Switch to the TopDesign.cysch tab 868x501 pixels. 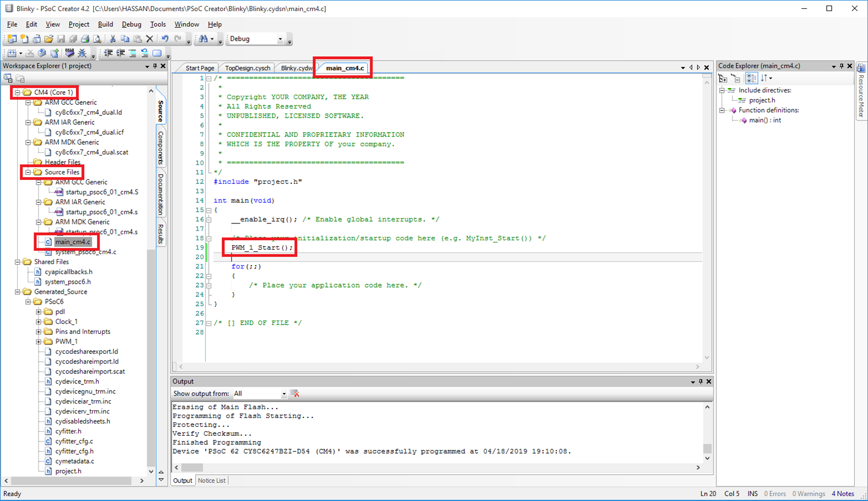[247, 68]
